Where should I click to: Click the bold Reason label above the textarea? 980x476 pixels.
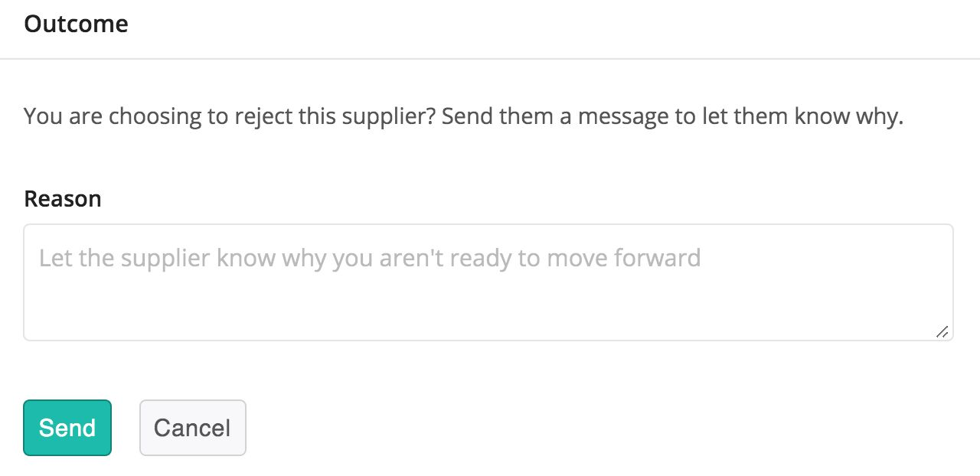click(x=63, y=199)
